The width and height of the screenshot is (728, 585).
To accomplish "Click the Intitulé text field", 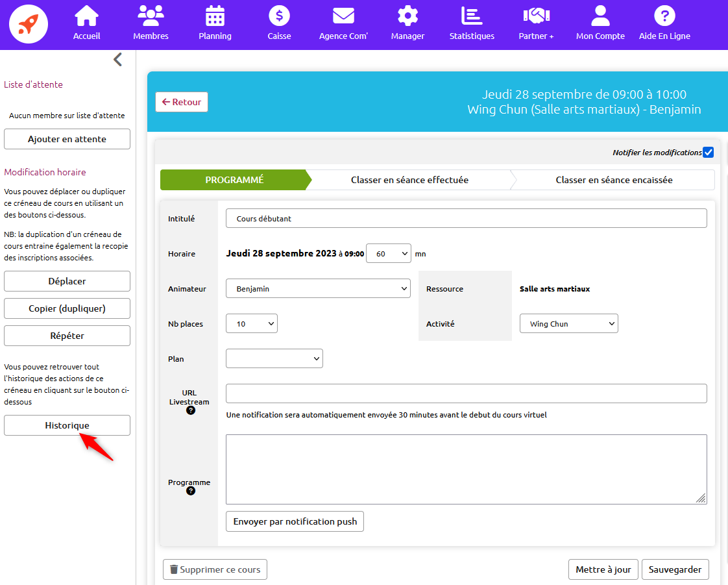I will pos(466,218).
